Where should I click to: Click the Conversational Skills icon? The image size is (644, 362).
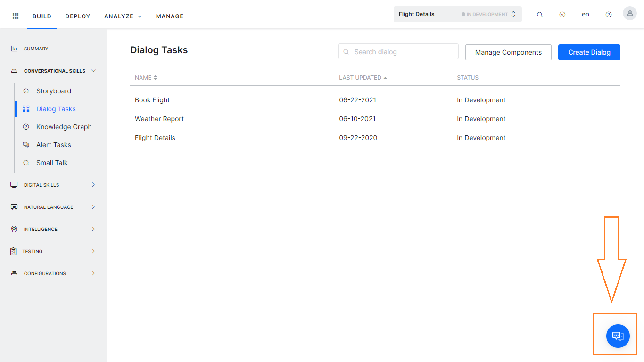(x=14, y=71)
